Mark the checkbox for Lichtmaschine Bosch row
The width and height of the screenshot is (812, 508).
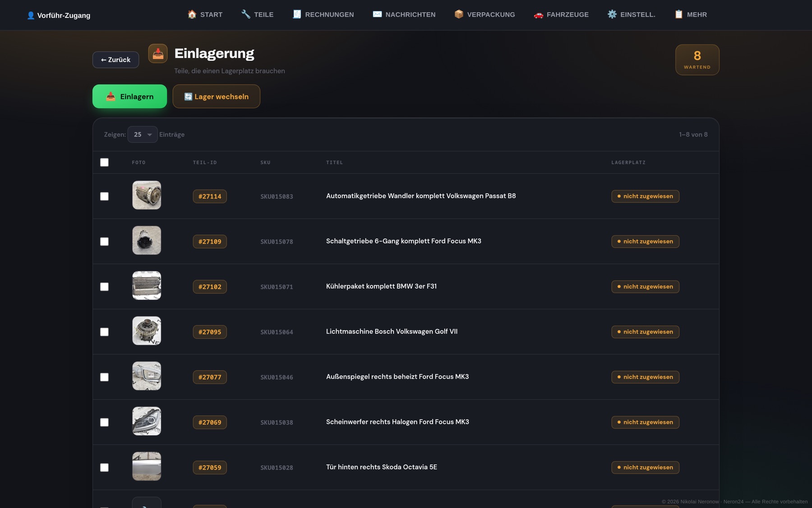(104, 332)
